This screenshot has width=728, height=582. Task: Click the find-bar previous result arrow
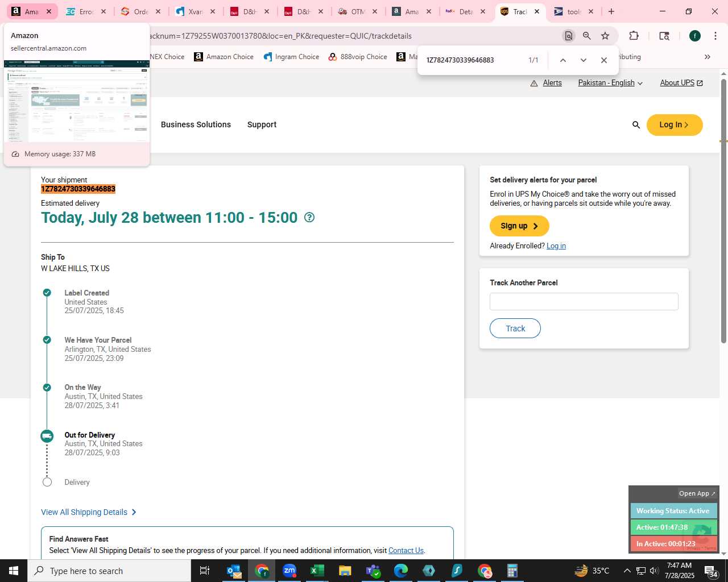pos(562,60)
